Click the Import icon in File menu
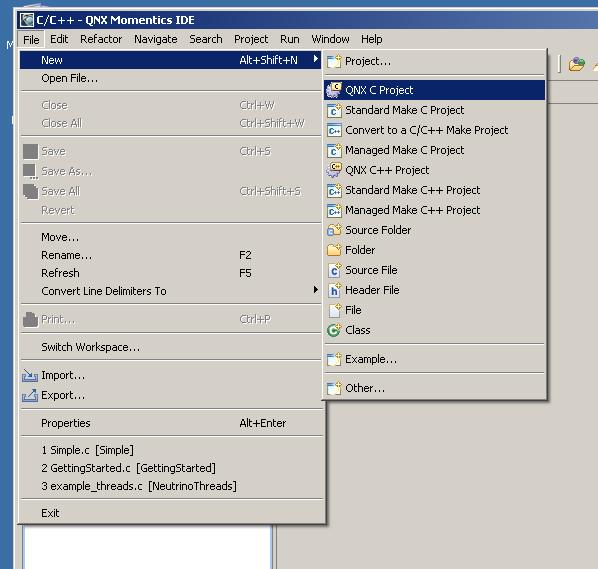This screenshot has width=598, height=569. 30,376
